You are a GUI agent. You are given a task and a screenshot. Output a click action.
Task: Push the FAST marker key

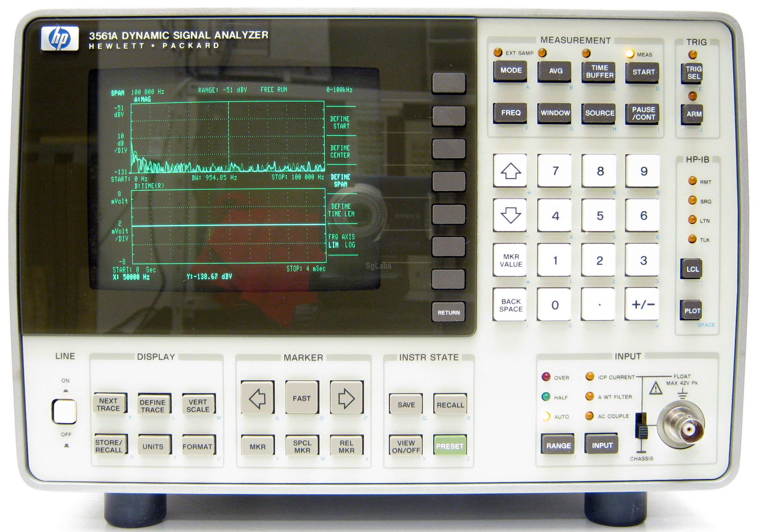[302, 398]
